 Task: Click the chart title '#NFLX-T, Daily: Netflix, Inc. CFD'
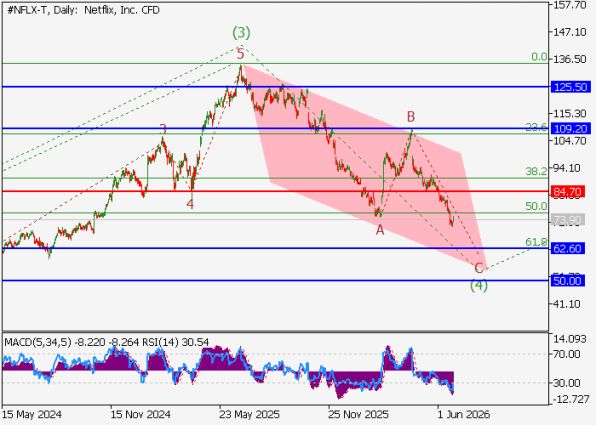(x=83, y=10)
